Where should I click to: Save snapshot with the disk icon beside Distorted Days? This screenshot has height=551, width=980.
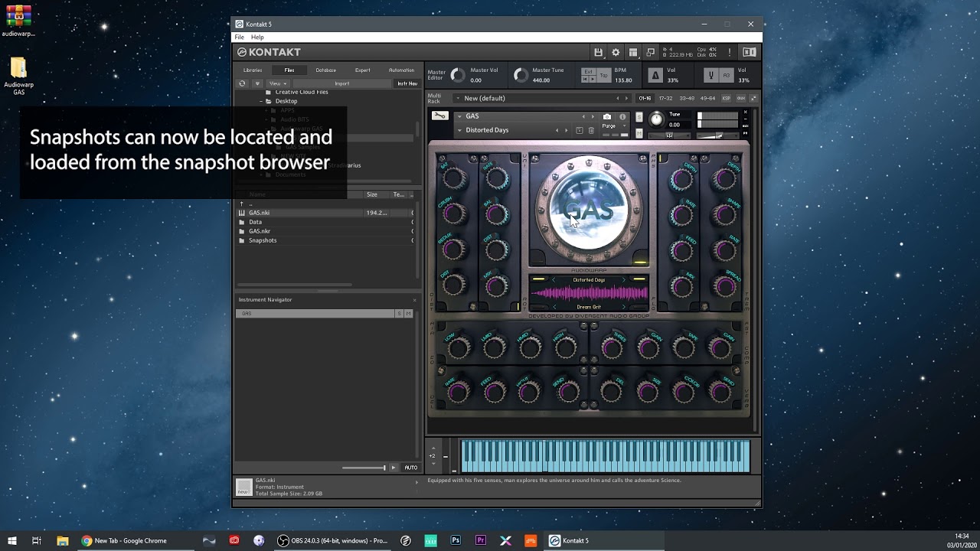click(580, 130)
